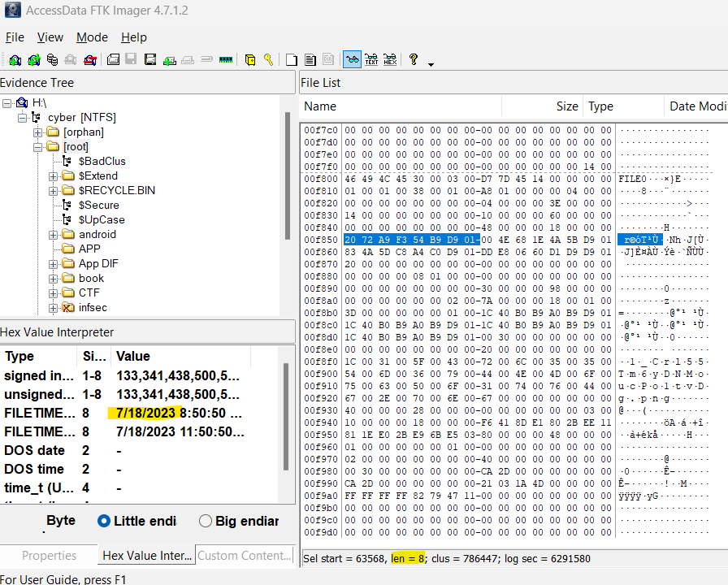Click the Add All Attached Devices icon
The width and height of the screenshot is (728, 585).
[x=34, y=59]
